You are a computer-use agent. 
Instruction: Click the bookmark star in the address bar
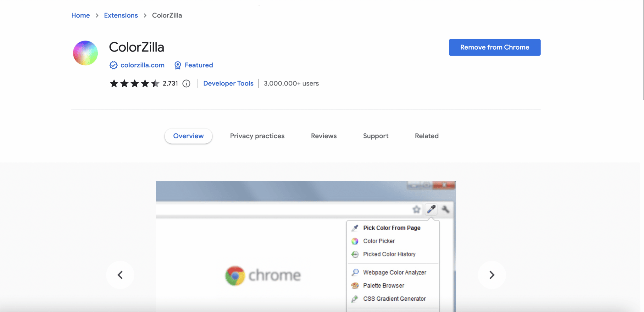[x=416, y=209]
